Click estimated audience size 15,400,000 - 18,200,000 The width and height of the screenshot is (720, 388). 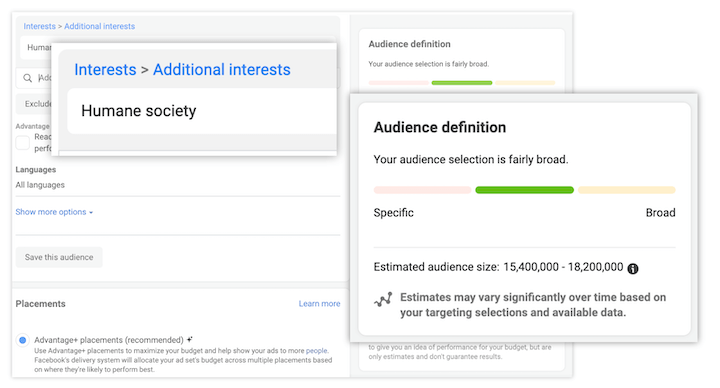coord(563,267)
